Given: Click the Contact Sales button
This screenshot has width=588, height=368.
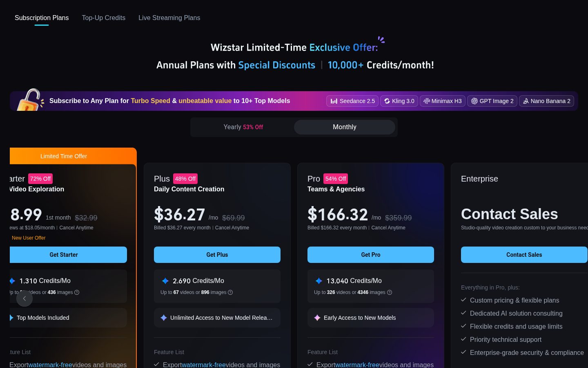Looking at the screenshot, I should point(524,255).
